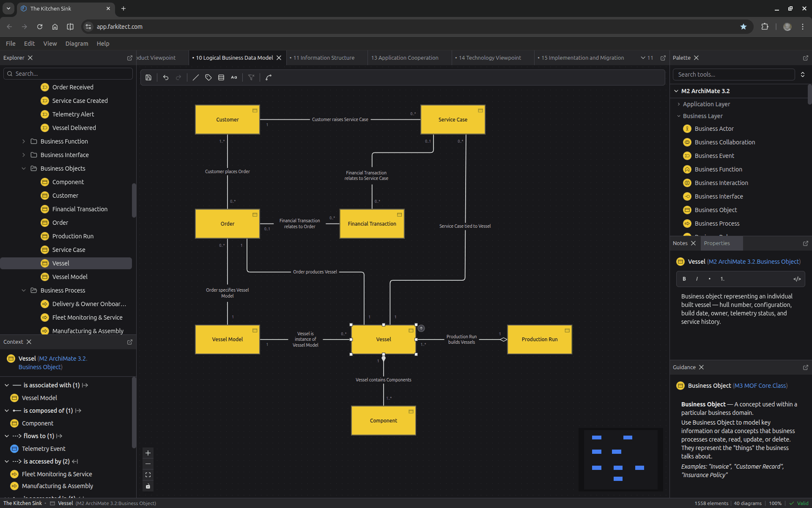Collapse the Business Objects folder
Screen dimensions: 812x508
(x=24, y=168)
